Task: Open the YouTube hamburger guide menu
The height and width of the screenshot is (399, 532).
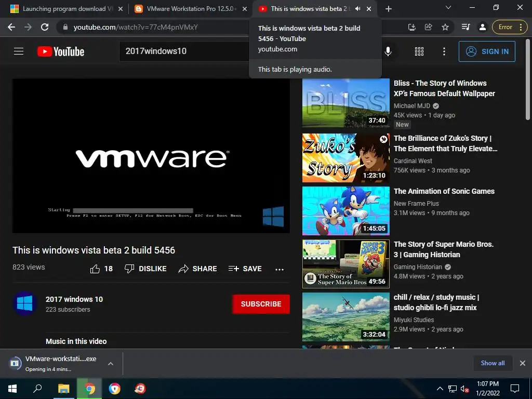Action: pyautogui.click(x=19, y=51)
